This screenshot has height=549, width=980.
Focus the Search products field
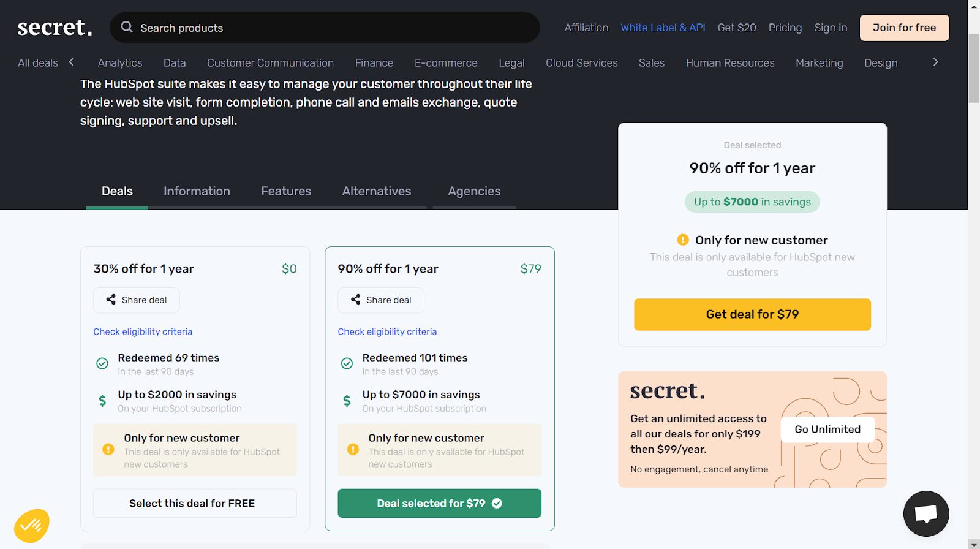pyautogui.click(x=325, y=28)
